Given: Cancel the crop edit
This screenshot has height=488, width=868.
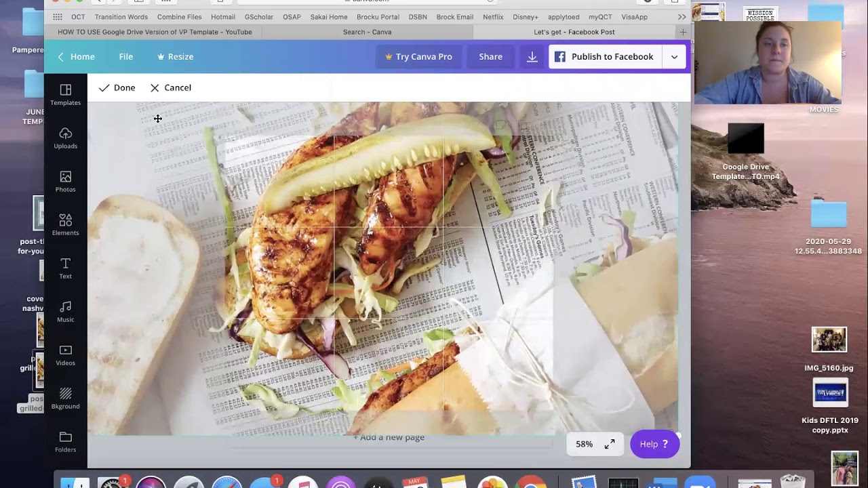Looking at the screenshot, I should point(171,87).
